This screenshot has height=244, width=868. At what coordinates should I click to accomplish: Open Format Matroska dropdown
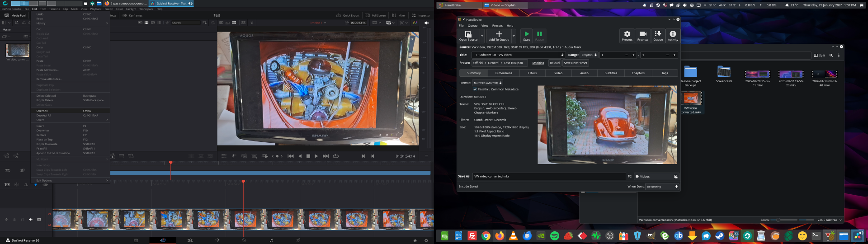[x=487, y=83]
